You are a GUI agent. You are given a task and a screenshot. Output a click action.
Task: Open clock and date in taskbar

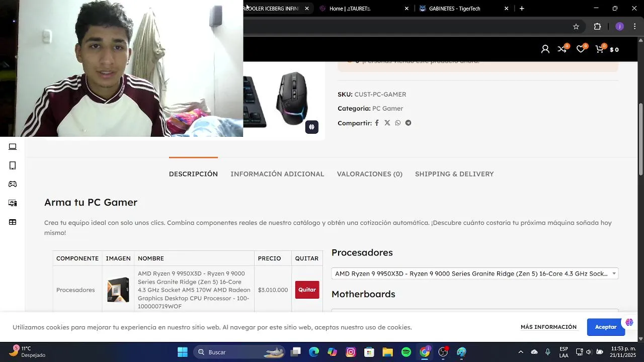[x=623, y=352]
